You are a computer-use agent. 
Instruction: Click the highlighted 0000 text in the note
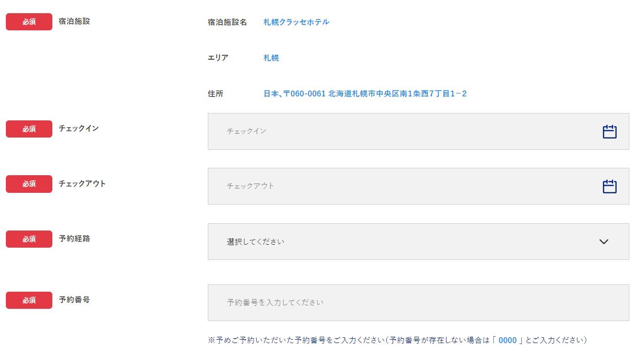508,340
